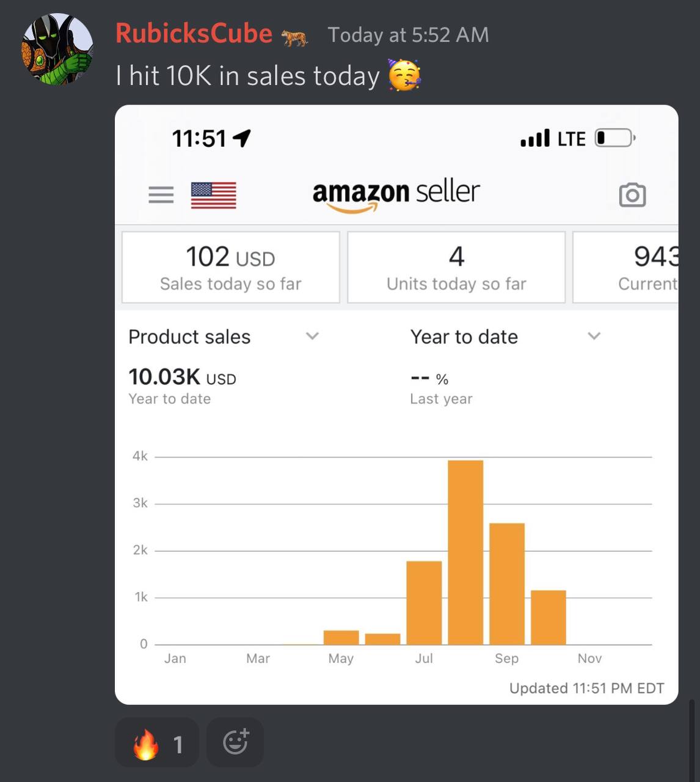Click the RubicksCube user avatar
Screen dimensions: 700x782
[x=57, y=49]
